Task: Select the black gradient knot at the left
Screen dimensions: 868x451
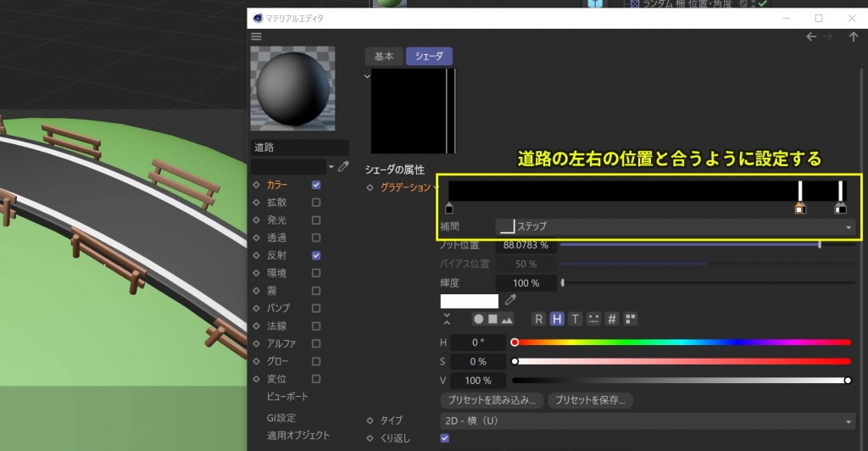Action: click(x=449, y=208)
